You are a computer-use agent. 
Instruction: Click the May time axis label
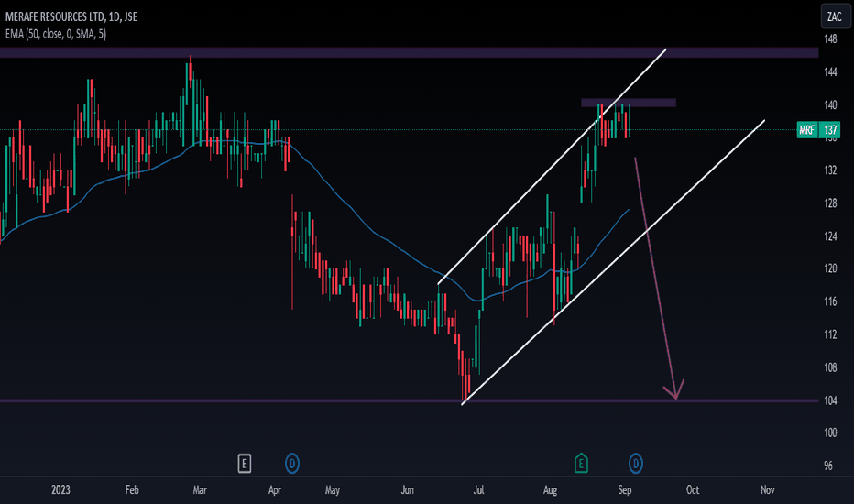pos(333,489)
